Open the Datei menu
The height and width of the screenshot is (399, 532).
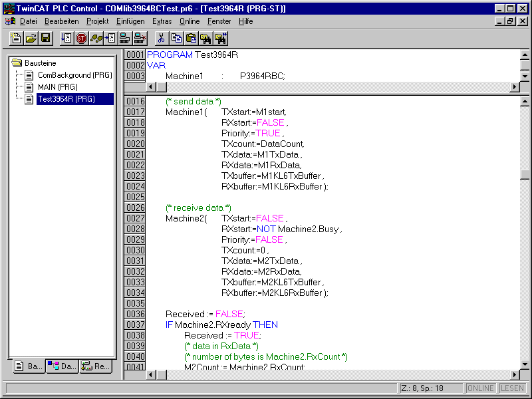29,21
